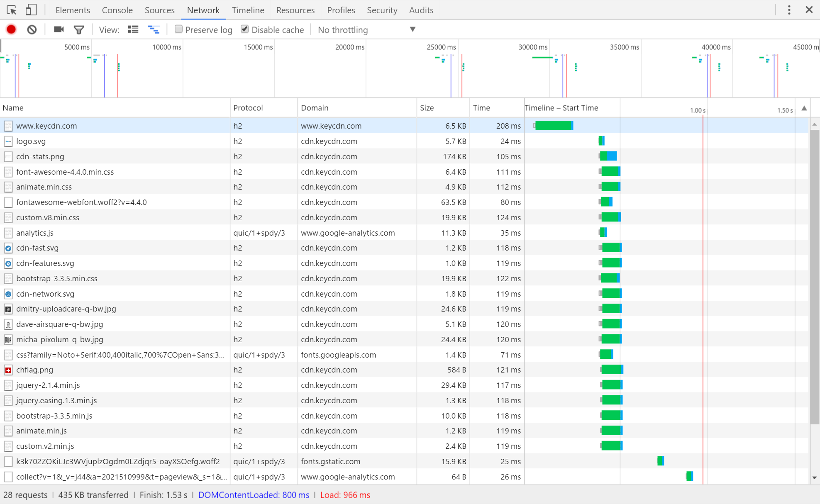Enable the Preserve log checkbox
820x504 pixels.
point(178,29)
